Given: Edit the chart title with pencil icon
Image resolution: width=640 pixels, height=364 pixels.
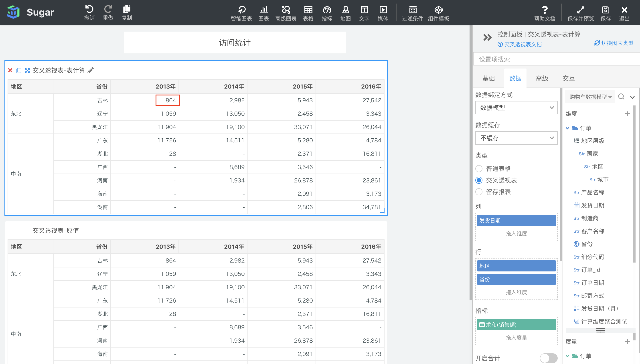Looking at the screenshot, I should (x=91, y=70).
